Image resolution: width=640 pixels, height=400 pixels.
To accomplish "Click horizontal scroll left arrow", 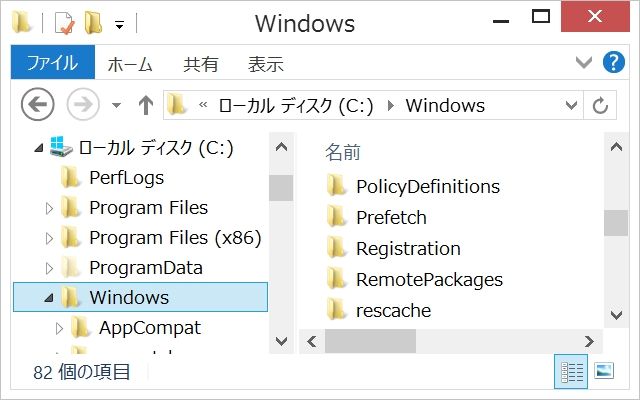I will [x=312, y=341].
